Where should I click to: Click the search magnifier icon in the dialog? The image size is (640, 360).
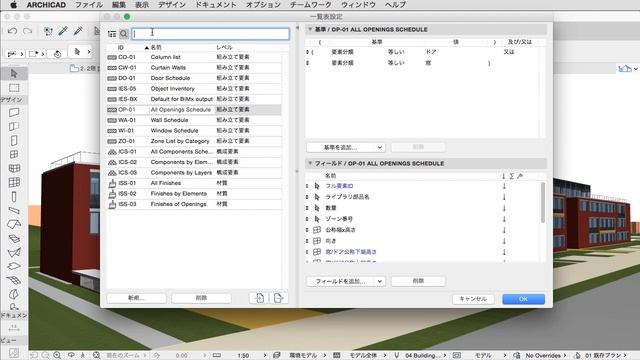(124, 34)
